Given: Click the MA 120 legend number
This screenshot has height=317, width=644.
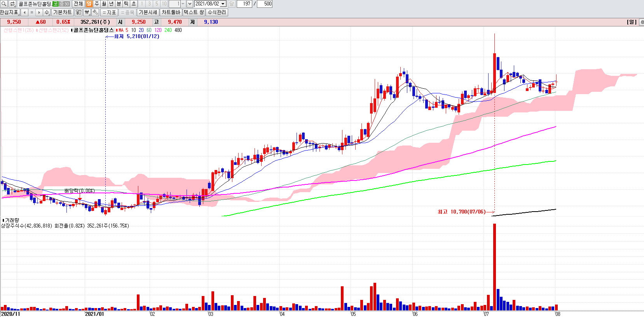Looking at the screenshot, I should 158,30.
